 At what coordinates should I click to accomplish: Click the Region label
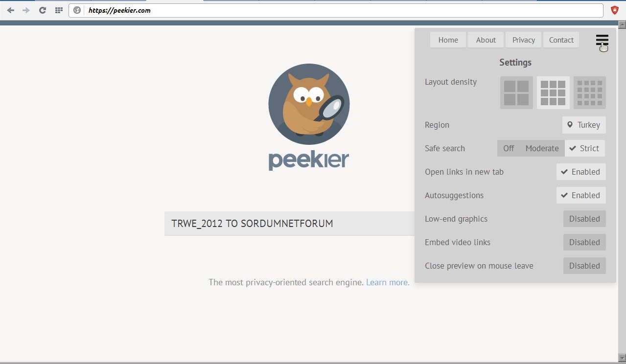(x=437, y=125)
